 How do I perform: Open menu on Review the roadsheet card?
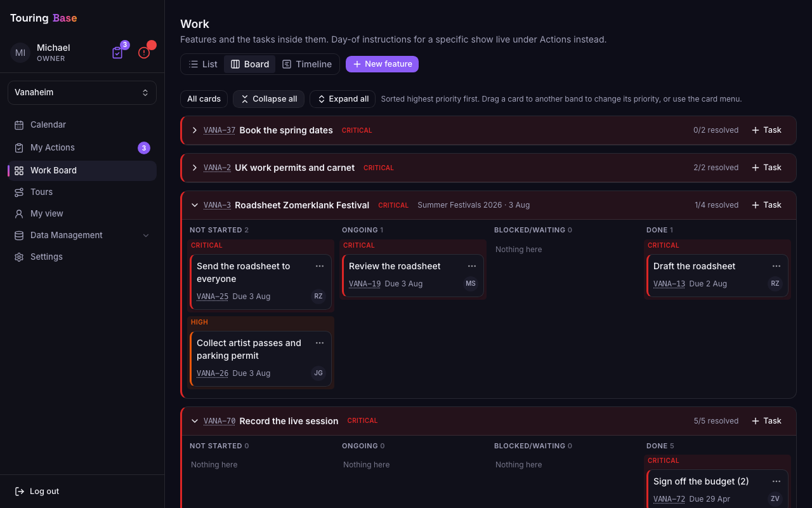(x=472, y=266)
